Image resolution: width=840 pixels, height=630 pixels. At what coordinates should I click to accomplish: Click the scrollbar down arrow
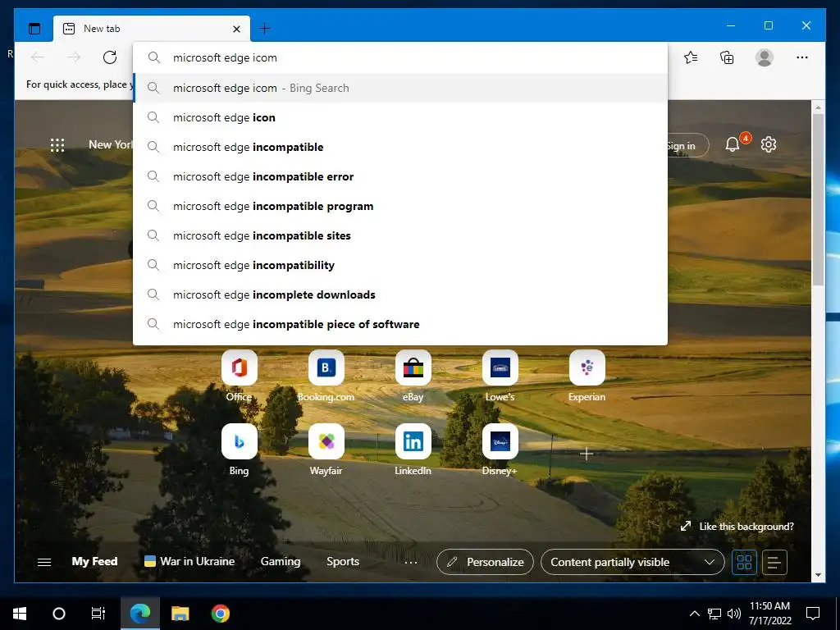tap(818, 575)
